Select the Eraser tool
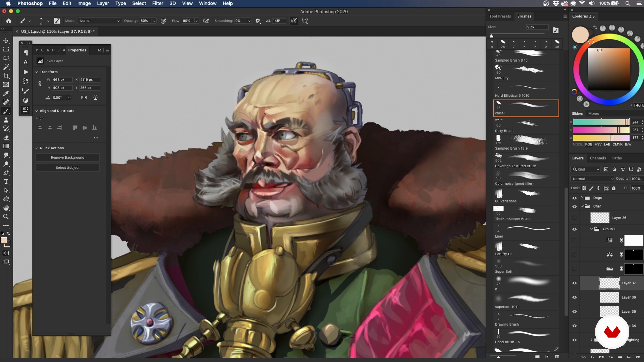Screen dimensions: 644x362 (x=6, y=138)
